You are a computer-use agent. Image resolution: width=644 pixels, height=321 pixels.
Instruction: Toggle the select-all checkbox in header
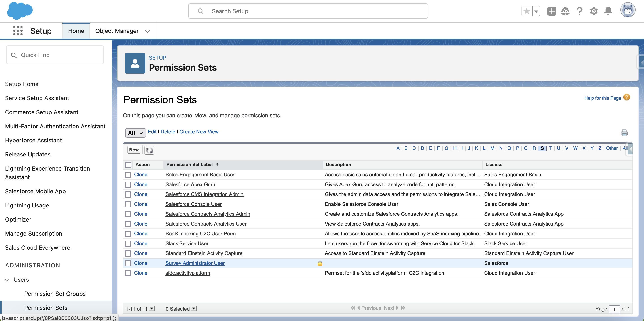[x=128, y=165]
